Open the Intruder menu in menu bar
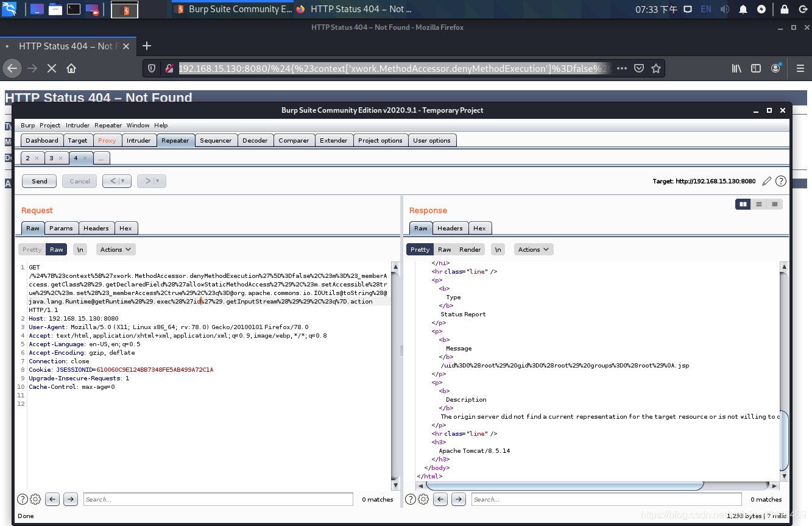 coord(77,125)
